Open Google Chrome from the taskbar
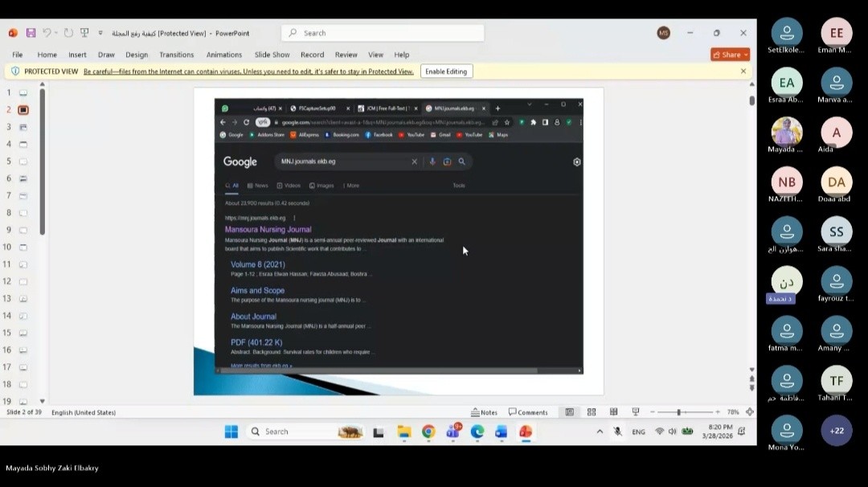868x487 pixels. coord(428,432)
